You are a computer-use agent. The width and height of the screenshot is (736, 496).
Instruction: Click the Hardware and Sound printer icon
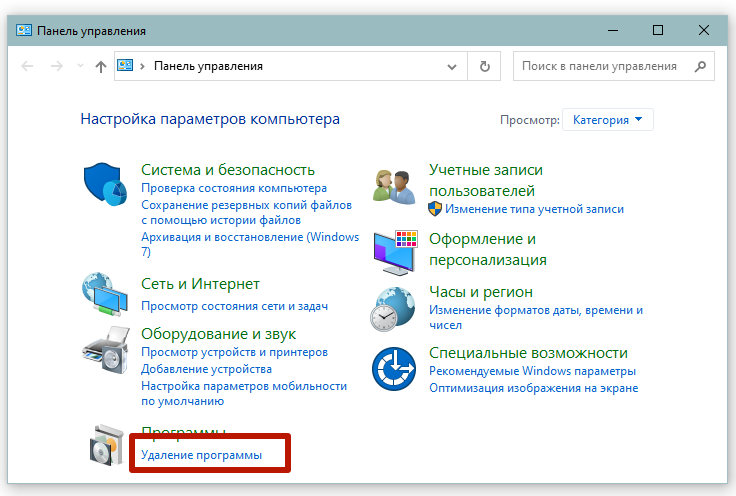coord(106,351)
